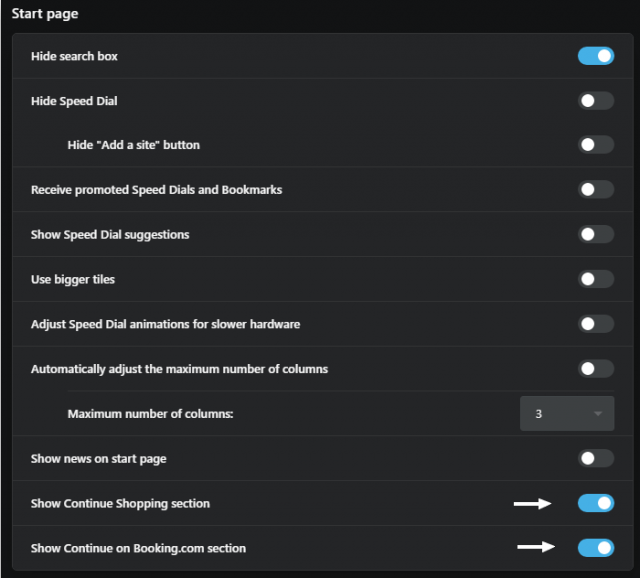Disable the Hide search box toggle
Viewport: 640px width, 578px height.
pos(596,56)
